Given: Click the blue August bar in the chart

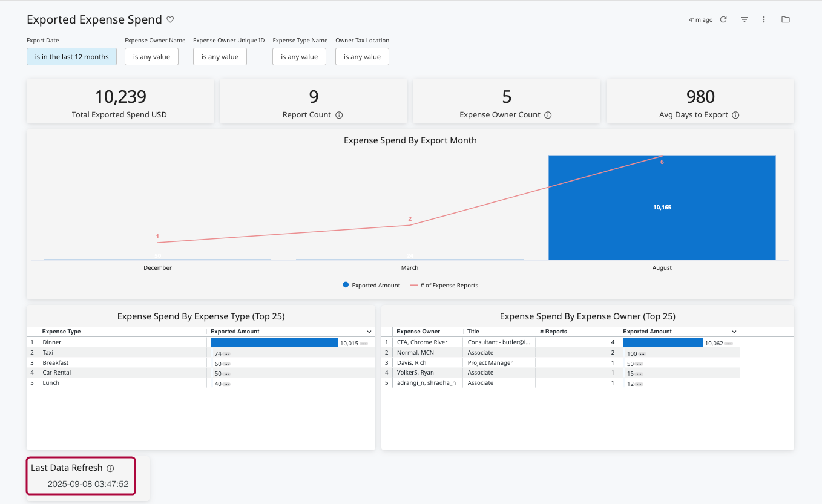Looking at the screenshot, I should 662,208.
